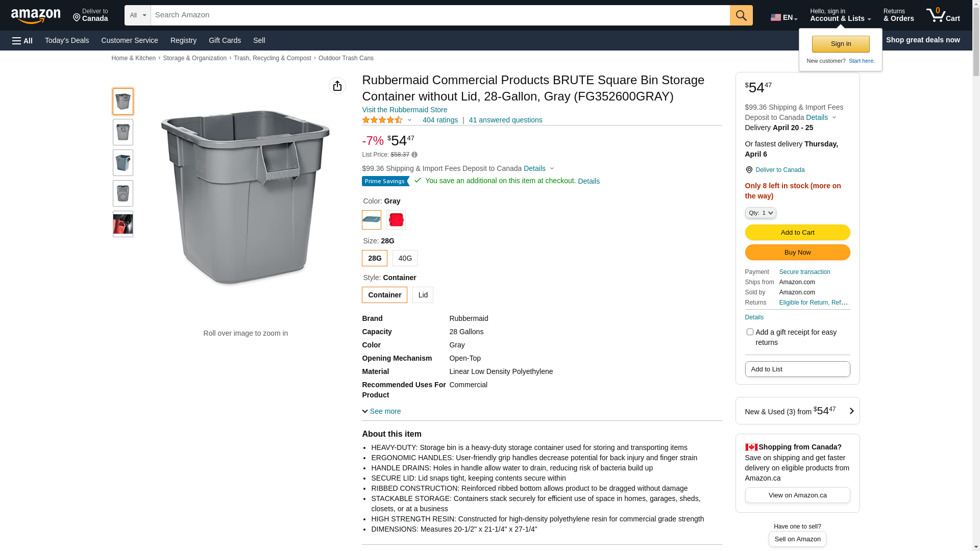Select the red color swatch
The width and height of the screenshot is (980, 551).
click(x=396, y=220)
